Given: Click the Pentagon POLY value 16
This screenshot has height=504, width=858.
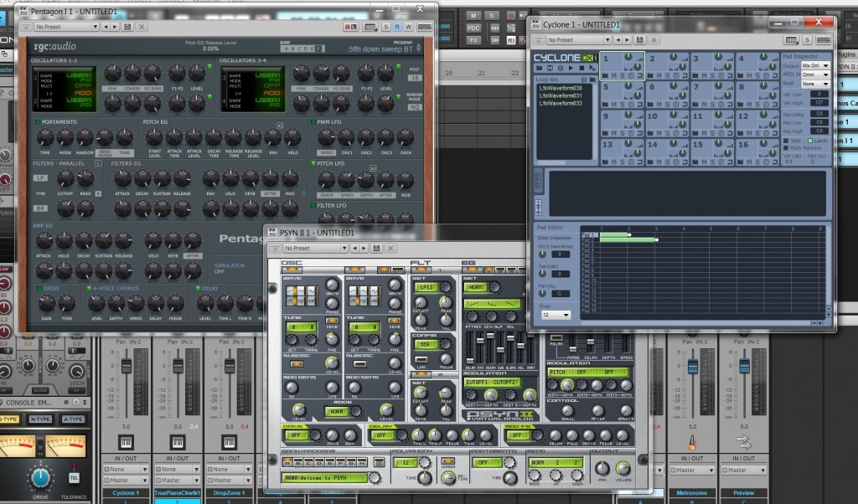Looking at the screenshot, I should 414,78.
